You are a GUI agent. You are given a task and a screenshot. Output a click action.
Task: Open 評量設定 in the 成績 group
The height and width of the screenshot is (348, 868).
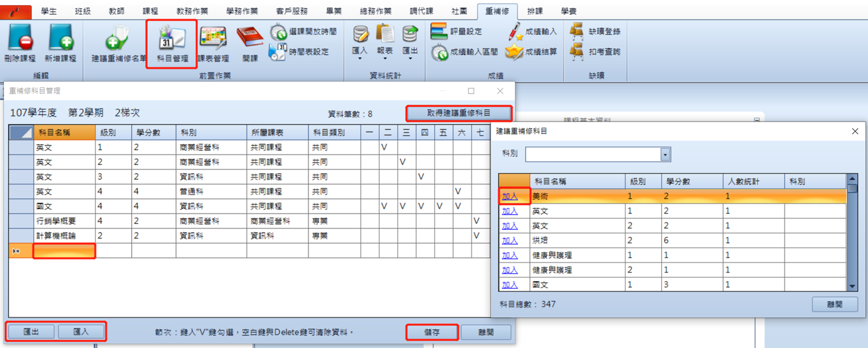[456, 32]
